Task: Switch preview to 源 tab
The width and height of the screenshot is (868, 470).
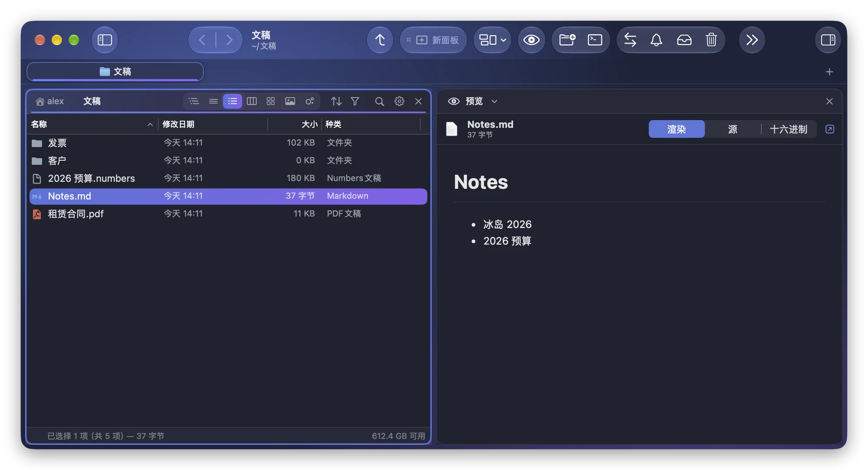Action: (x=733, y=129)
